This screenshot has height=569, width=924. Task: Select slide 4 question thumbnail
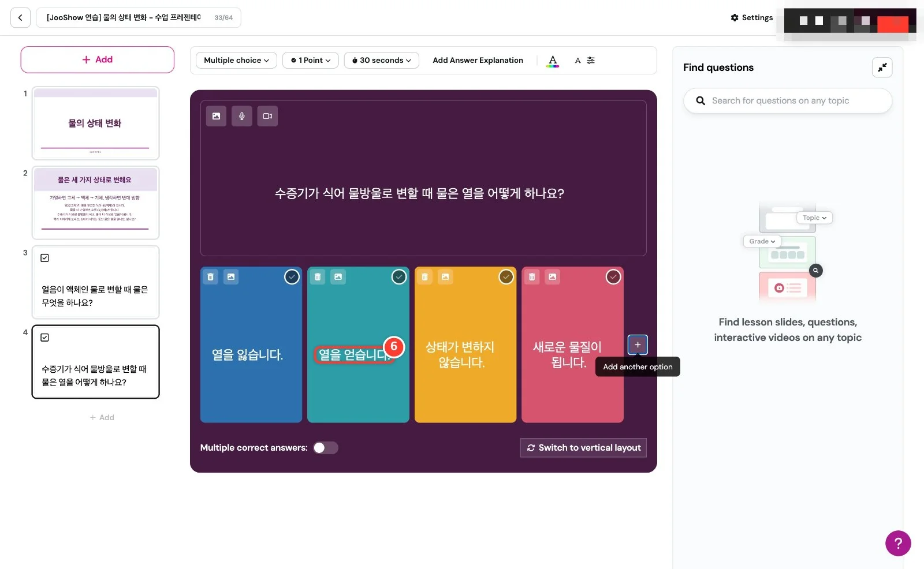click(96, 362)
